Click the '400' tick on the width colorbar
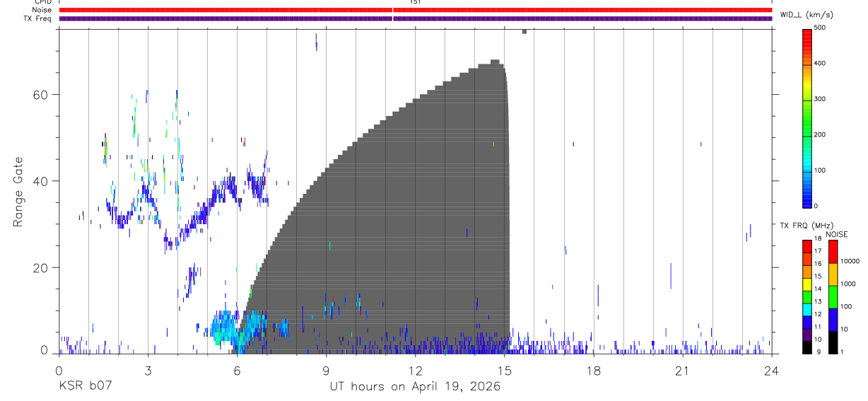The image size is (868, 401). tap(821, 64)
